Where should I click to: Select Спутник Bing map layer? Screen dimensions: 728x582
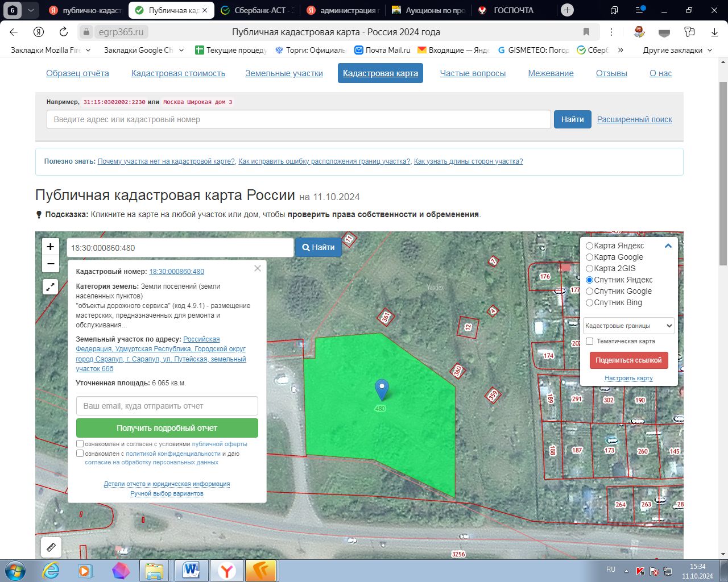[590, 302]
